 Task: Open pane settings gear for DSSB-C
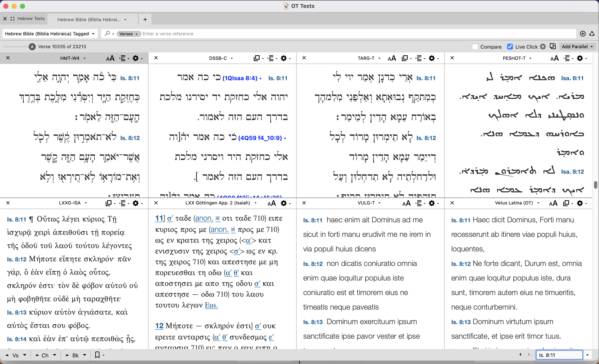click(284, 58)
